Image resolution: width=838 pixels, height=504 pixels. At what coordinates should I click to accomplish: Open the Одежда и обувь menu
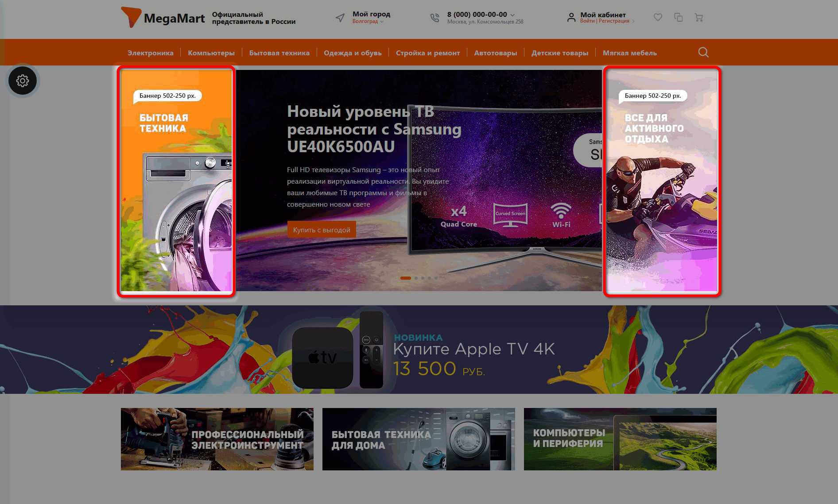[x=353, y=53]
